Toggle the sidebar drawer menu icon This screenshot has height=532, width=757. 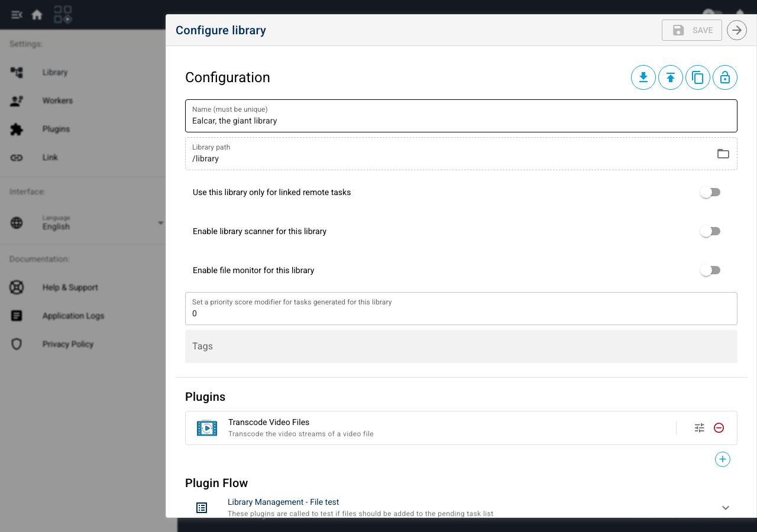tap(17, 15)
